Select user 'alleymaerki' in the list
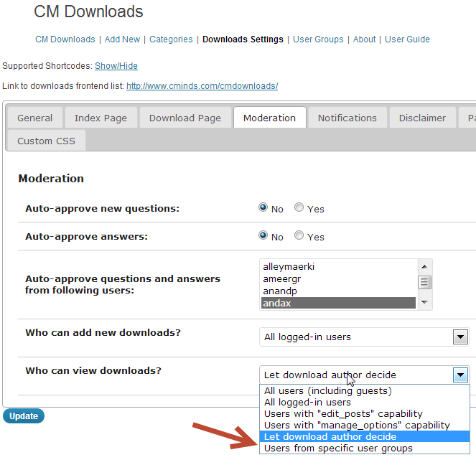476x460 pixels. tap(289, 267)
